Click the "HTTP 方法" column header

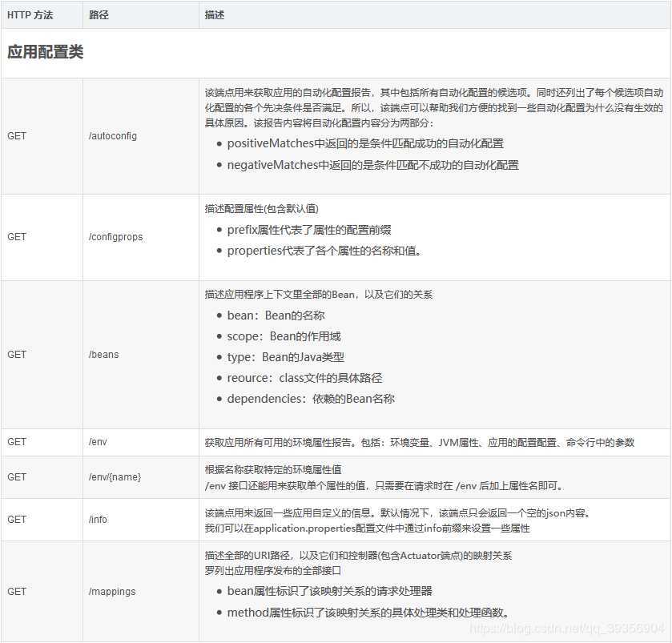30,15
